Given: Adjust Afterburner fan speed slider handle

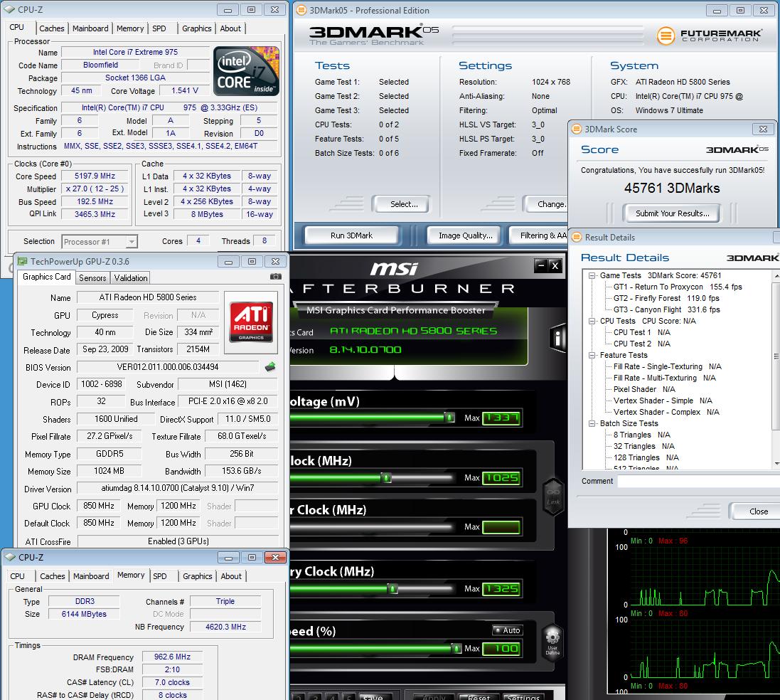Looking at the screenshot, I should (x=456, y=648).
